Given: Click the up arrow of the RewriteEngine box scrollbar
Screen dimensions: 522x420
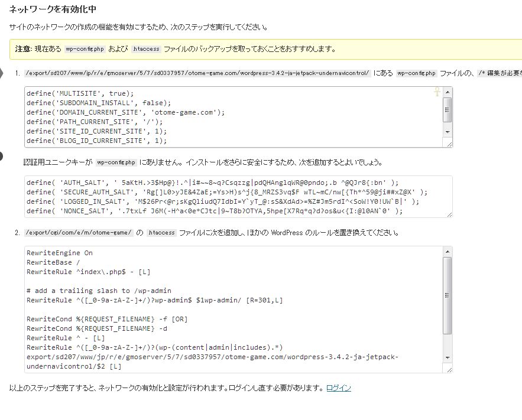Looking at the screenshot, I should point(448,252).
